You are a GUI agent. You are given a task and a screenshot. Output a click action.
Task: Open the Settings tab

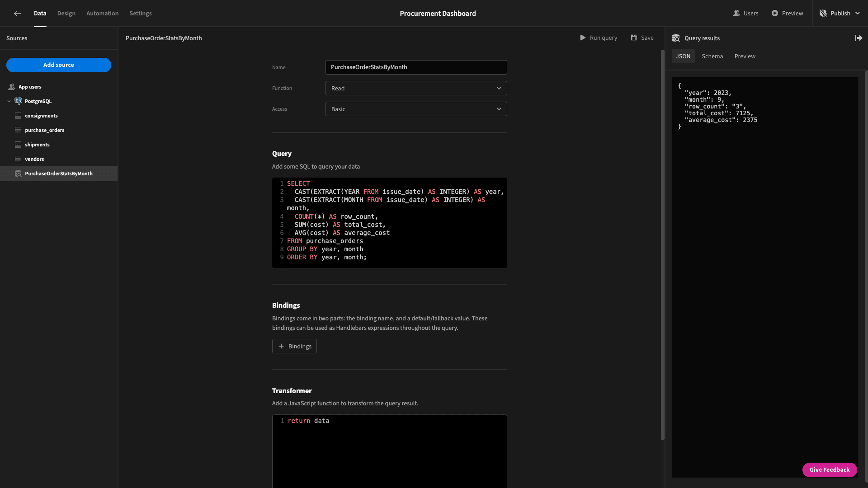click(141, 14)
